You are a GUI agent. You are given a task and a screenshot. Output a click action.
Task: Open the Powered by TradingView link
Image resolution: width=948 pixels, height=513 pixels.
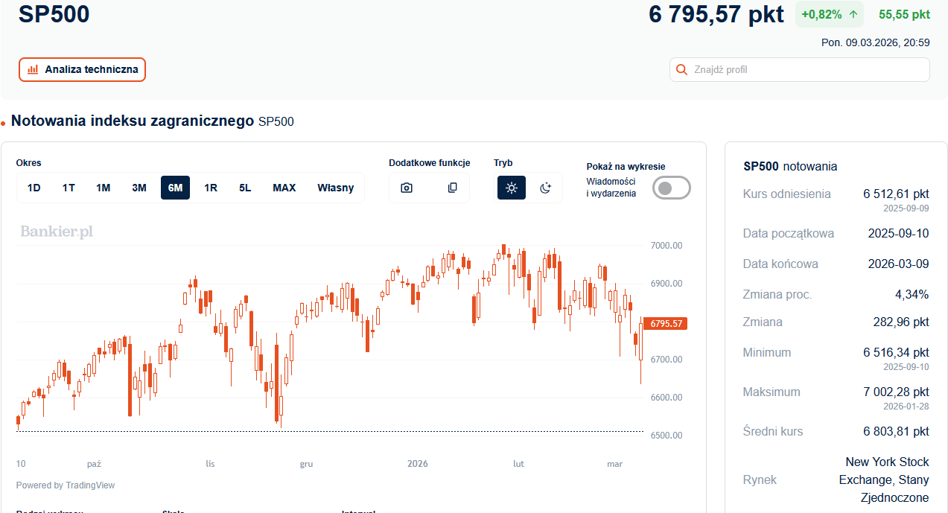(x=65, y=485)
